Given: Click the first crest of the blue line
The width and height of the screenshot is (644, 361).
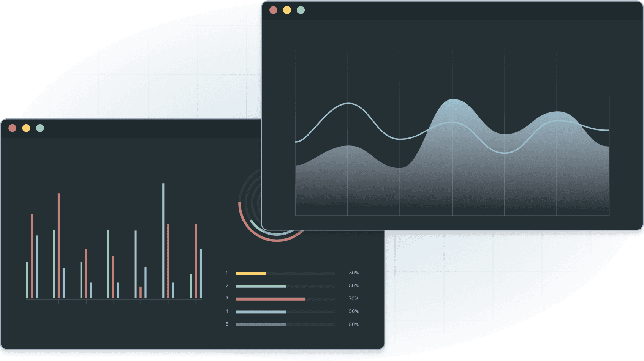Looking at the screenshot, I should (x=348, y=103).
